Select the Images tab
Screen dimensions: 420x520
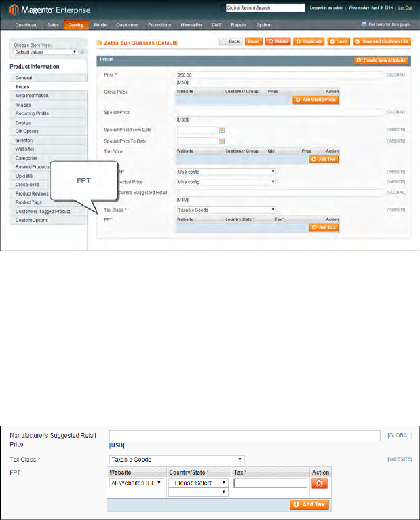(x=48, y=105)
